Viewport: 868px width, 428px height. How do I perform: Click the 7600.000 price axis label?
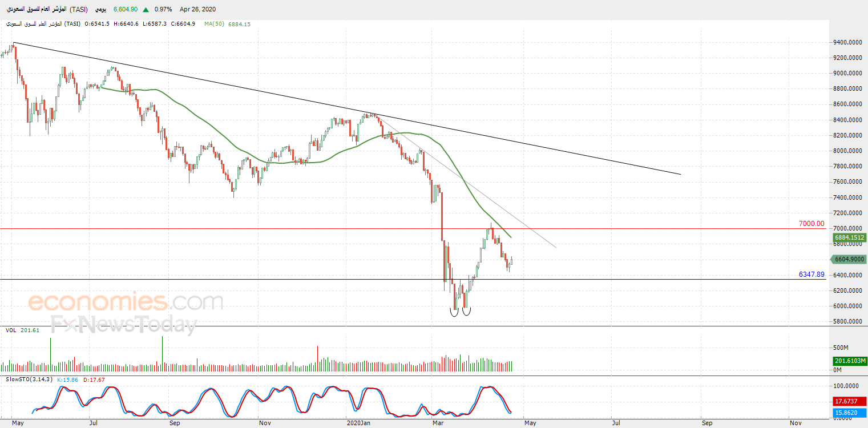[847, 181]
